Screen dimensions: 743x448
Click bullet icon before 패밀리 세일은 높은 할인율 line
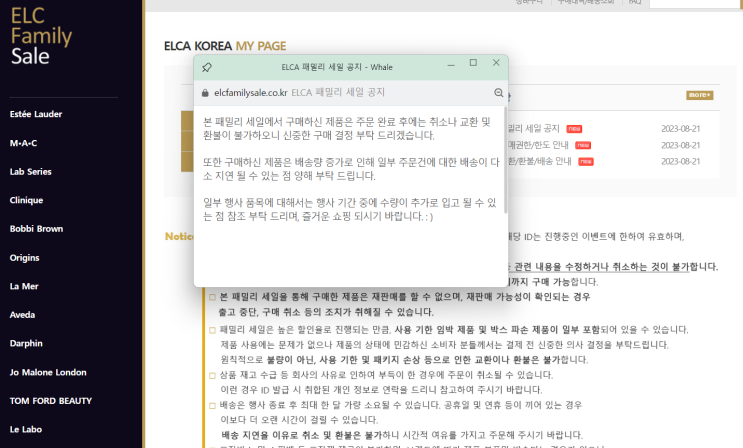[x=212, y=330]
